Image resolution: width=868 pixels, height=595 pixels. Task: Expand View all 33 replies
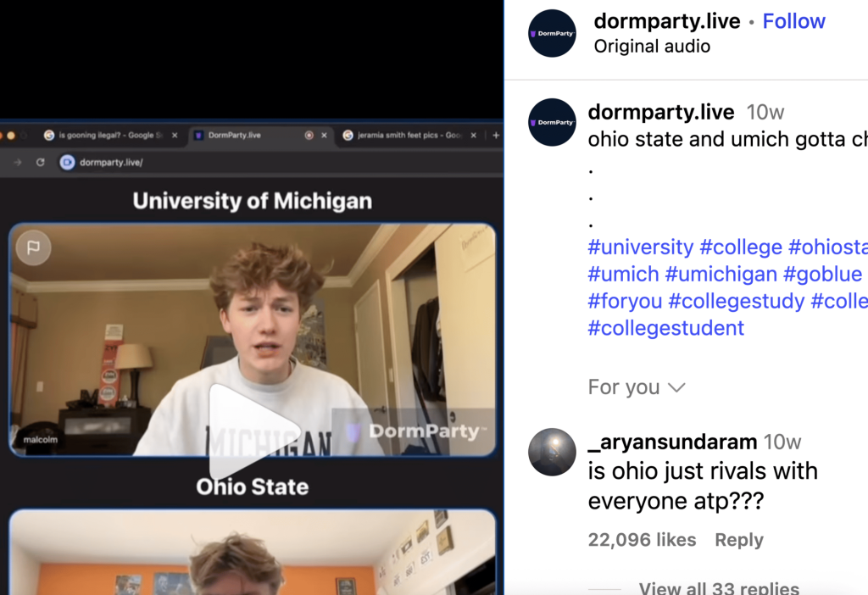[719, 588]
